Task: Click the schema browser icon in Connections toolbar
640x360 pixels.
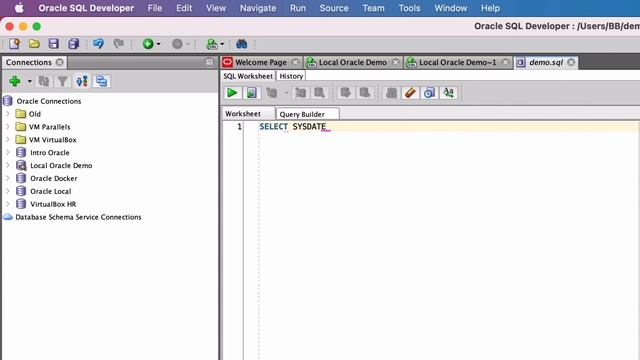Action: [x=82, y=81]
